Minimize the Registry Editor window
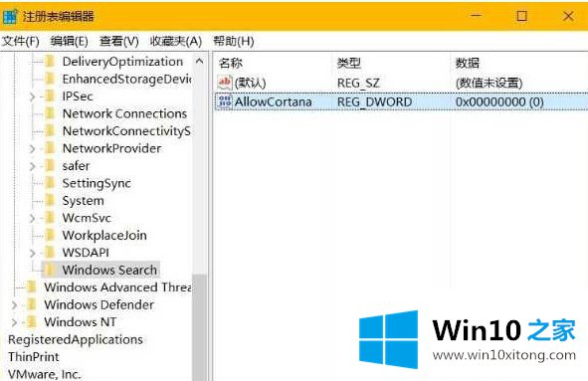Viewport: 588px width, 381px height. coord(476,16)
